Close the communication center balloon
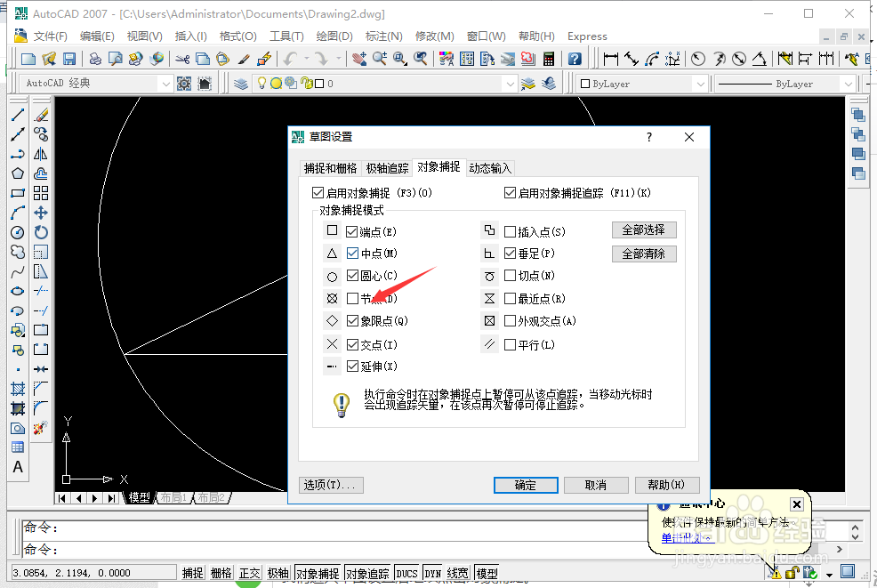The width and height of the screenshot is (877, 588). point(797,504)
